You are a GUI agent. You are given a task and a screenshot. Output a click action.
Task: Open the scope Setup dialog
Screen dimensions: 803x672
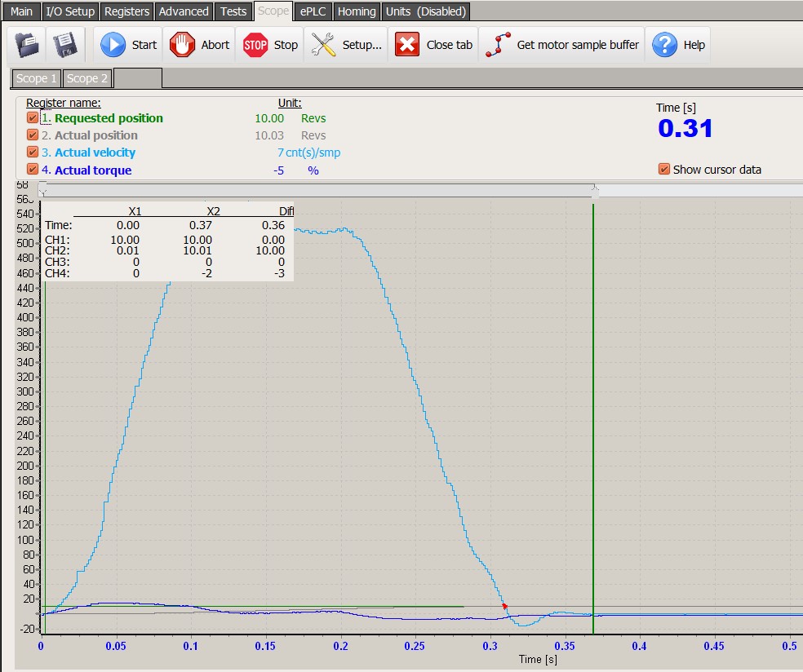[347, 45]
